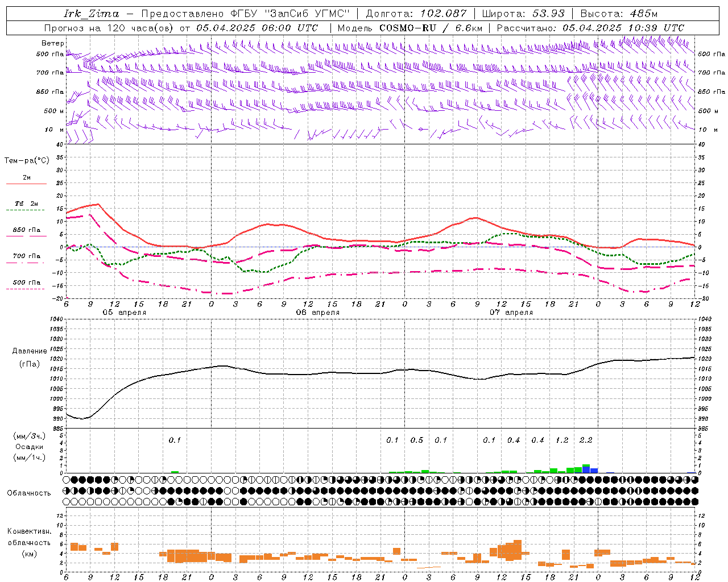Click the precipitation total '0.5'
Image resolution: width=728 pixels, height=582 pixels.
pyautogui.click(x=417, y=440)
